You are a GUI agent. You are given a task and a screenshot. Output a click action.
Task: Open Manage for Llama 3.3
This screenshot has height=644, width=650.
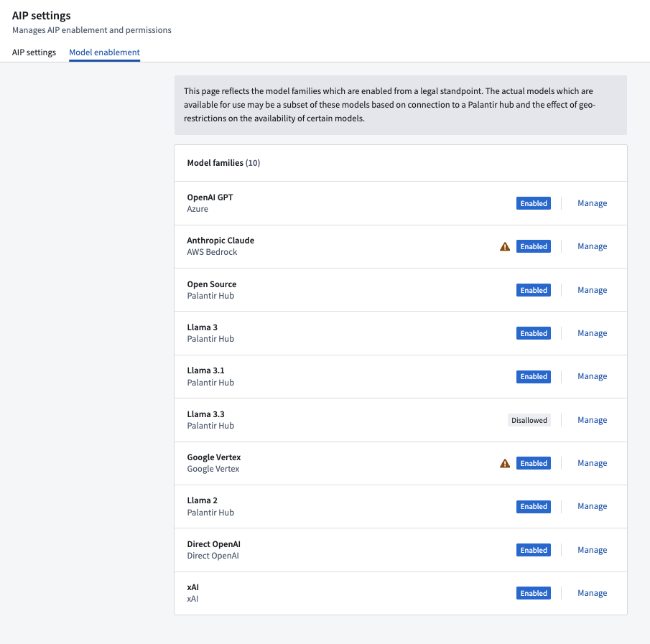592,420
